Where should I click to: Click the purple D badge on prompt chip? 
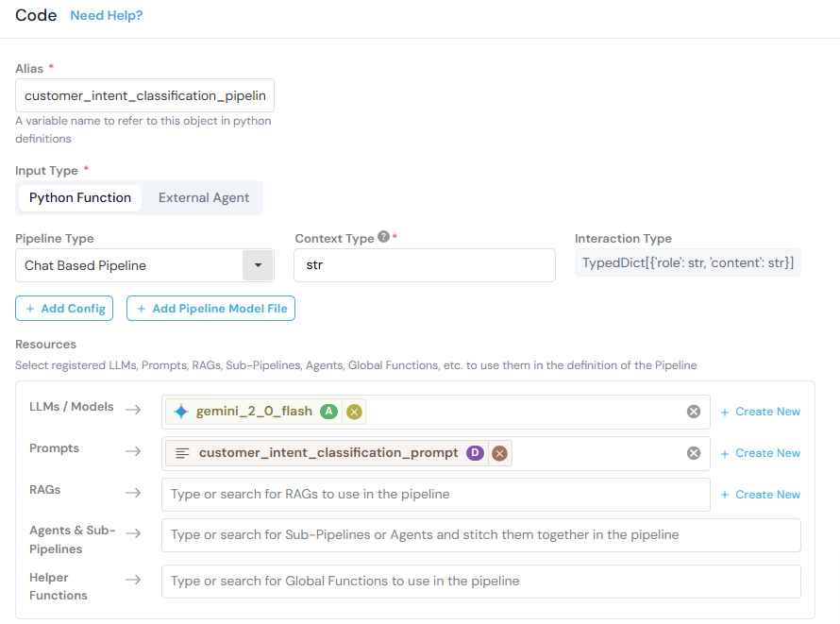pos(474,453)
